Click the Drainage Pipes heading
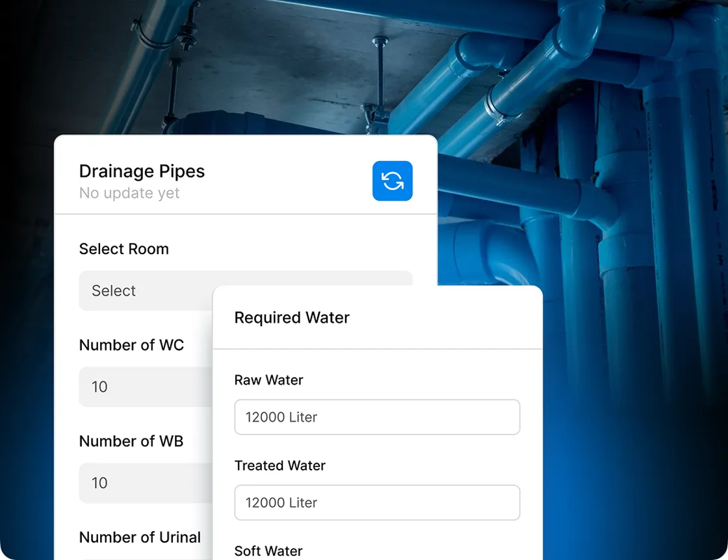 (142, 172)
